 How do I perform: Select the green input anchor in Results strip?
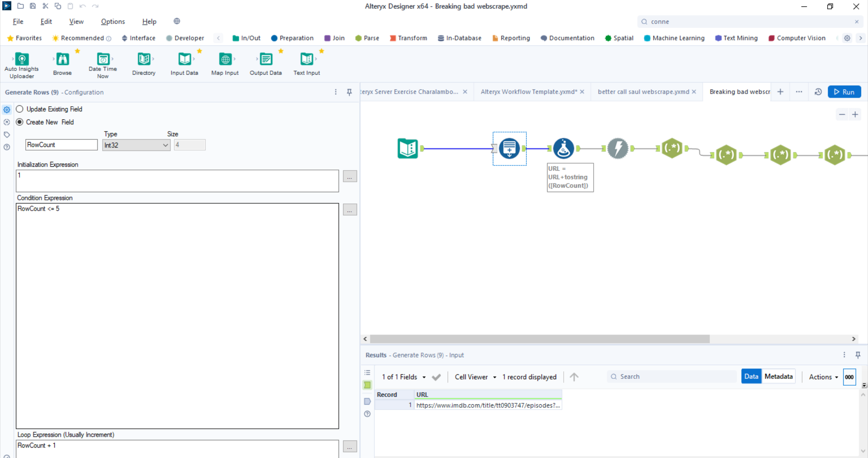click(368, 385)
